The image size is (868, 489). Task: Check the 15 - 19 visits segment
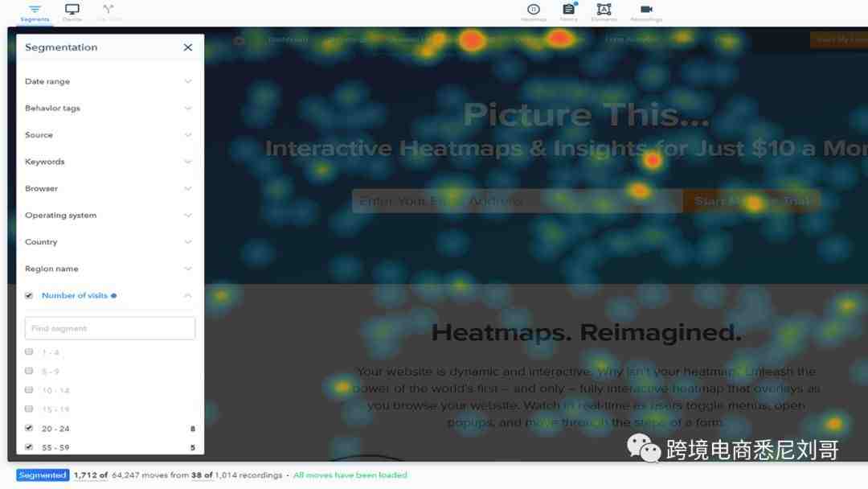click(x=29, y=409)
